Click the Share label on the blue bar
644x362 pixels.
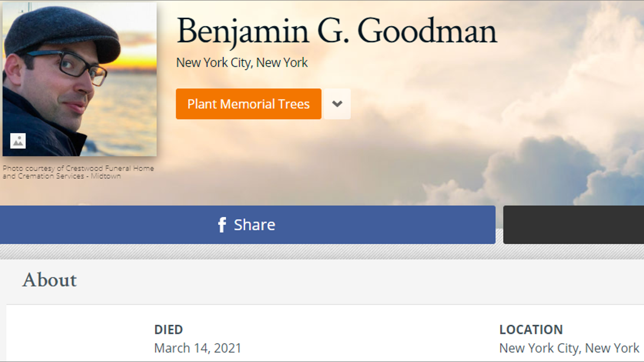point(254,225)
